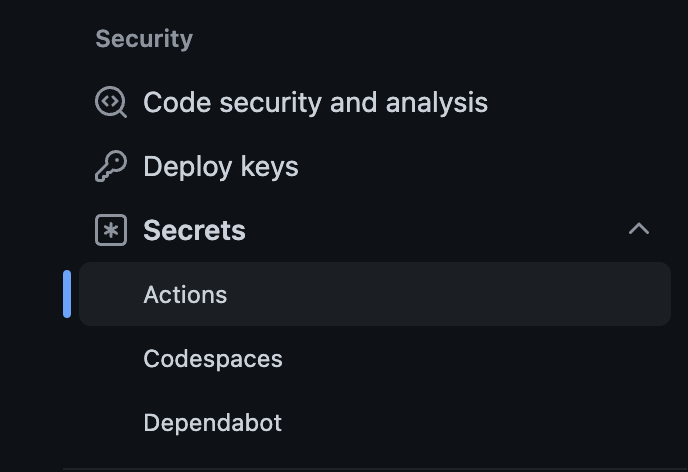Click the blue active indicator beside Actions
This screenshot has width=688, height=472.
coord(67,294)
